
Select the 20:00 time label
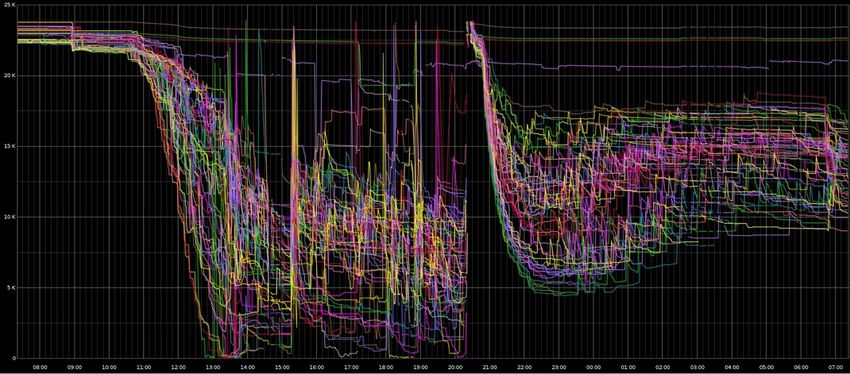tap(455, 367)
